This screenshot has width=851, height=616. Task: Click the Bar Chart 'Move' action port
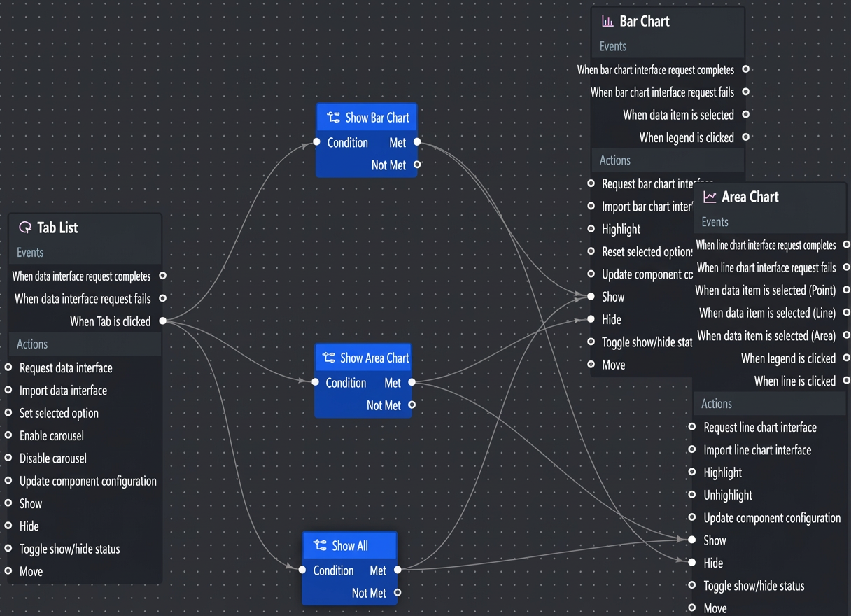click(x=591, y=365)
